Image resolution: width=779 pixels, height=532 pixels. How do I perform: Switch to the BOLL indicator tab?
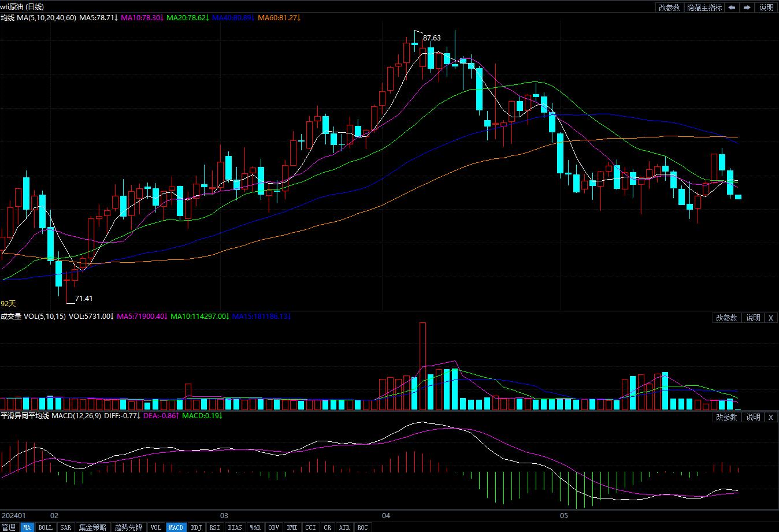pyautogui.click(x=45, y=527)
